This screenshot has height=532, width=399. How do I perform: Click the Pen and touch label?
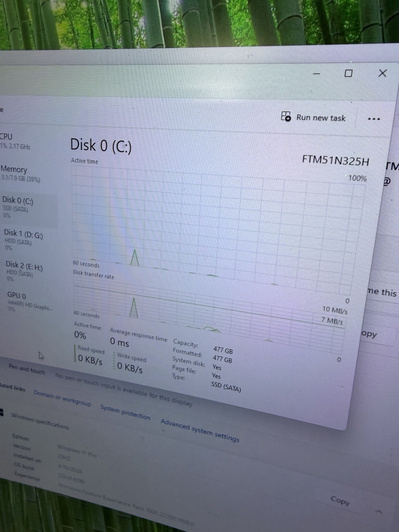point(27,369)
